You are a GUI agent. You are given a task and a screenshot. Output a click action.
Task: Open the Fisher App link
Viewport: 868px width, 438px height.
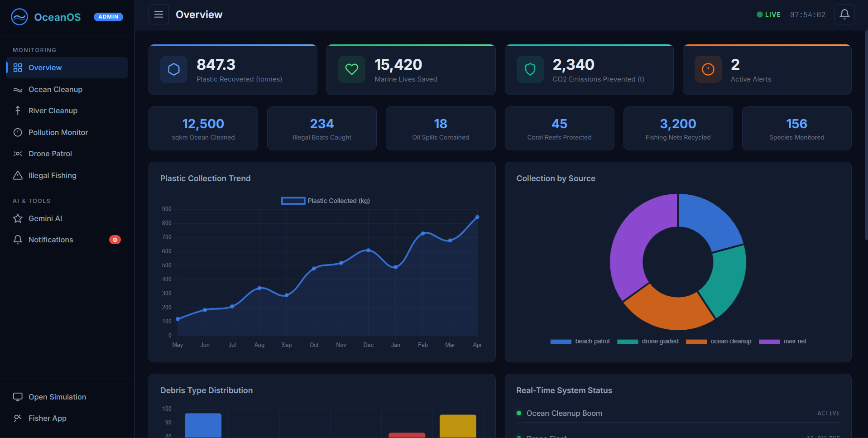click(x=67, y=418)
